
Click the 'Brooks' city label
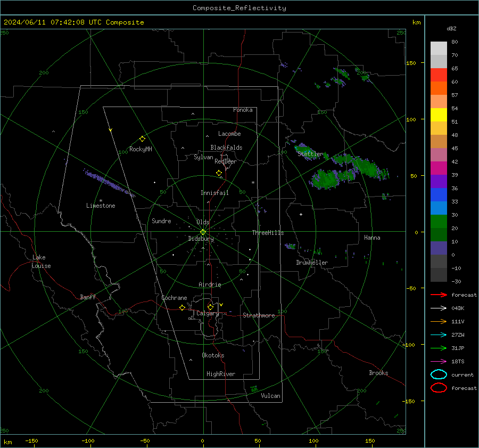click(x=378, y=373)
